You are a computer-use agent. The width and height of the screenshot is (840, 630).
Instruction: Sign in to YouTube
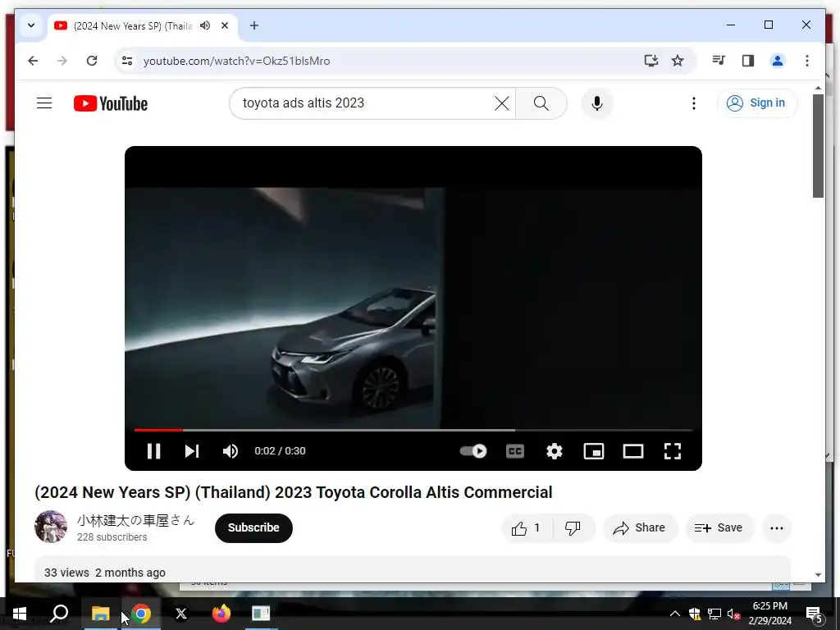coord(757,103)
